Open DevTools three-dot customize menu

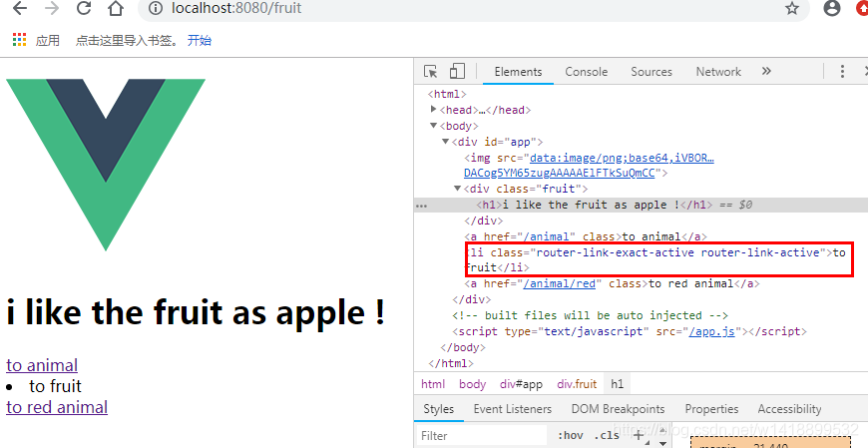coord(842,72)
